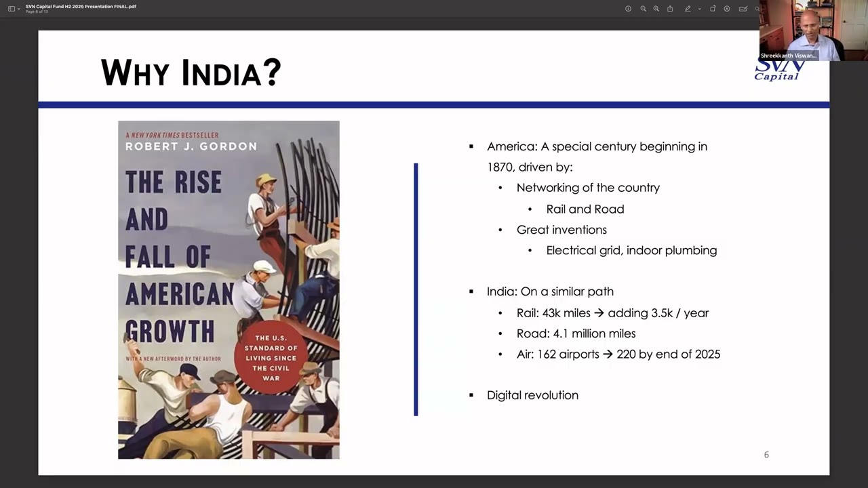This screenshot has height=488, width=868.
Task: Click the slide page number 6
Action: click(766, 455)
